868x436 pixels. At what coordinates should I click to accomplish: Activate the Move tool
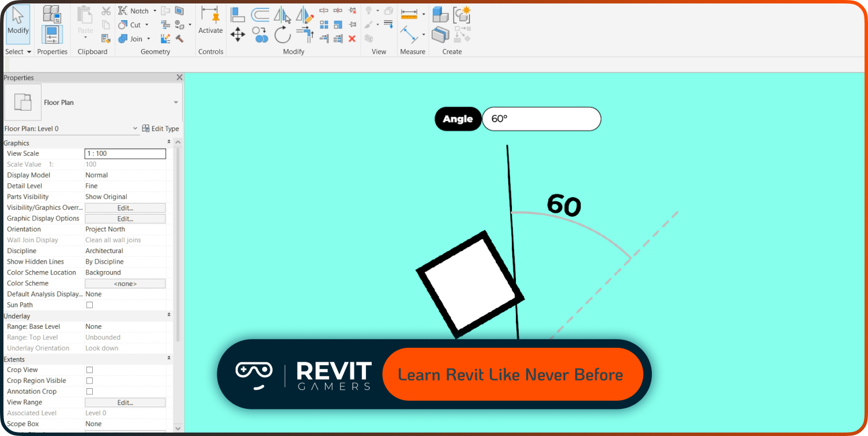coord(237,34)
